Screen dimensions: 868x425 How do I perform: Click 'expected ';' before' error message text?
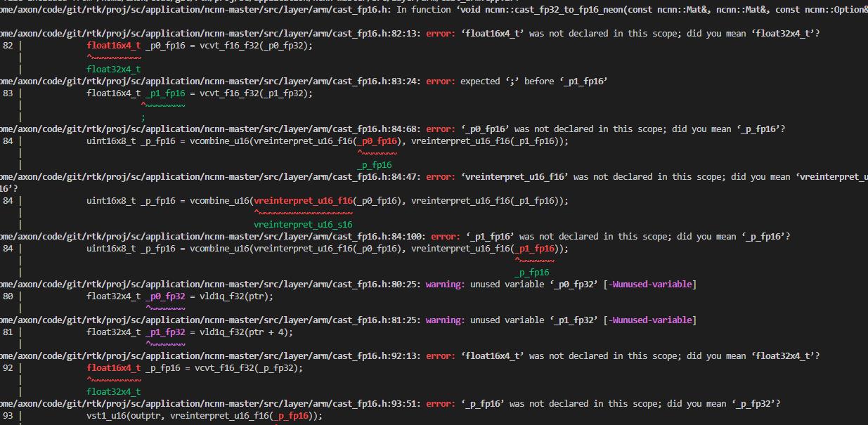click(507, 81)
